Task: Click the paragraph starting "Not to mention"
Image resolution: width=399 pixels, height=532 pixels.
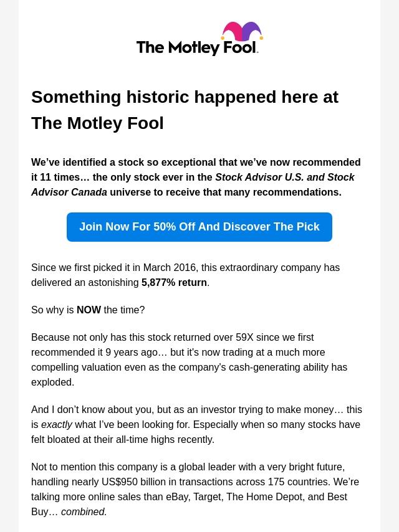Action: point(195,489)
